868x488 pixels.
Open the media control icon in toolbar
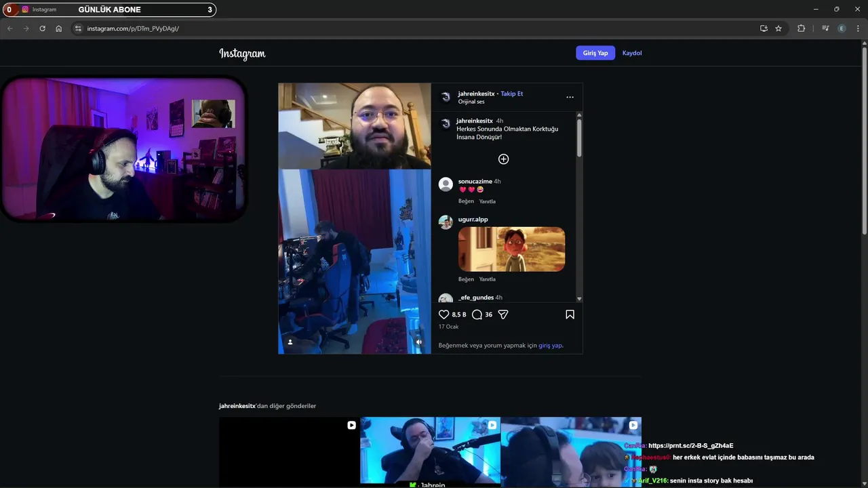(x=825, y=28)
